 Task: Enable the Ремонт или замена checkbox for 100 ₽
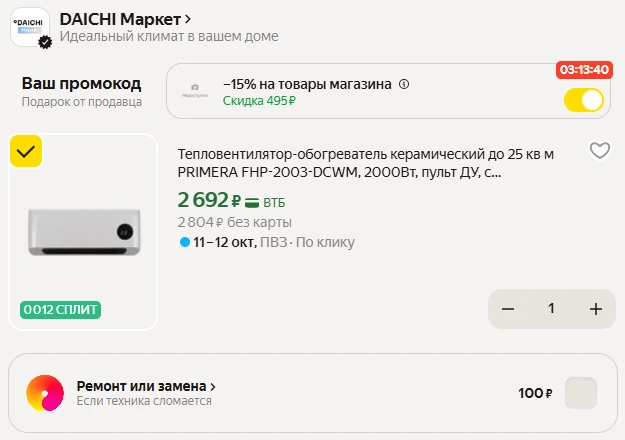(581, 393)
